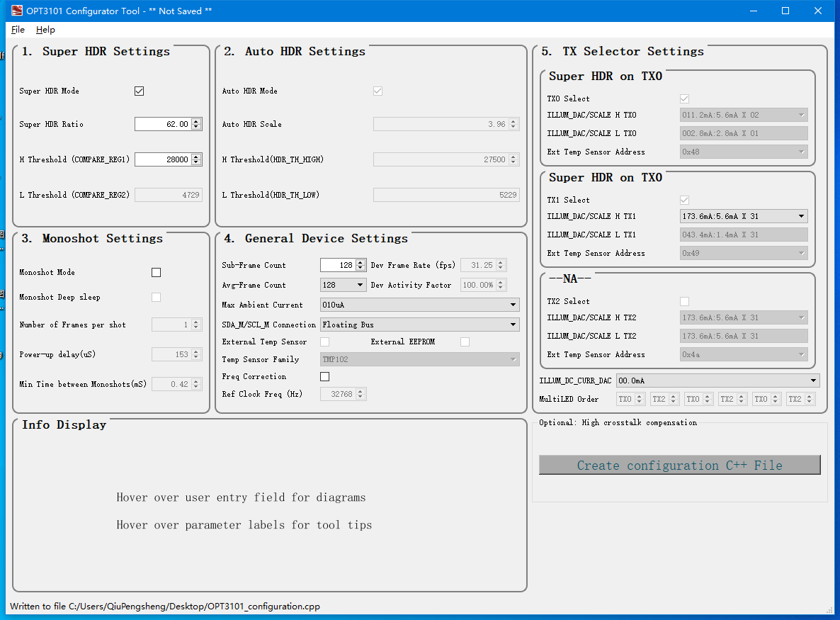Toggle the Super HDR Mode checkbox

[x=140, y=91]
